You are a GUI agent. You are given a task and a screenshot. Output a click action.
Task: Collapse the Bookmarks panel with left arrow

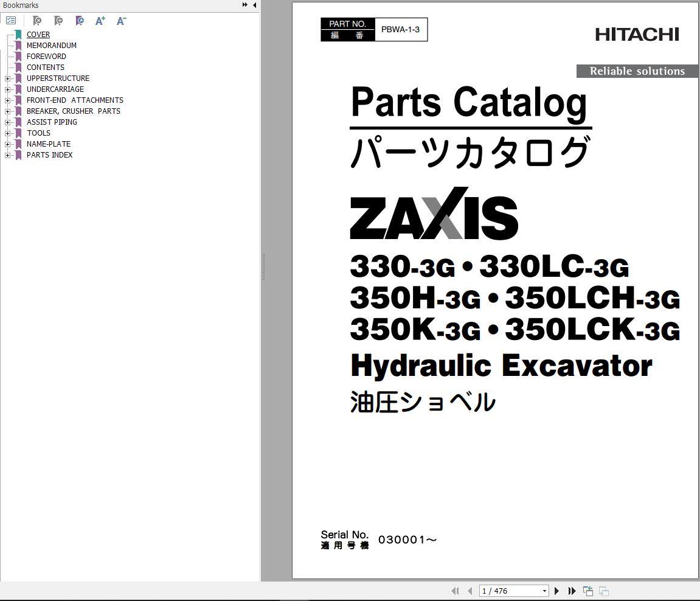pyautogui.click(x=254, y=5)
